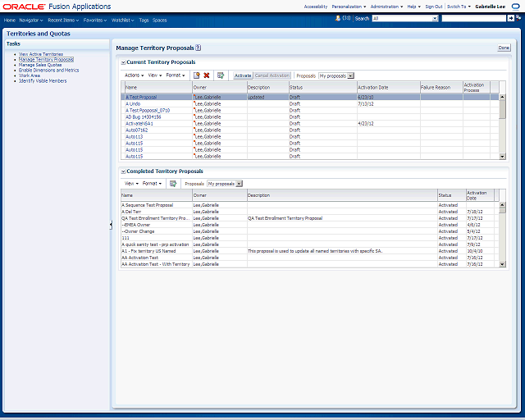Collapse Current Territory Proposals section

pos(123,62)
